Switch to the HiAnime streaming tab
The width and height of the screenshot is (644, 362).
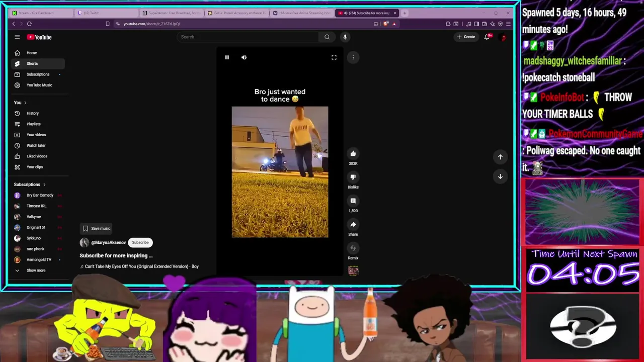click(301, 13)
